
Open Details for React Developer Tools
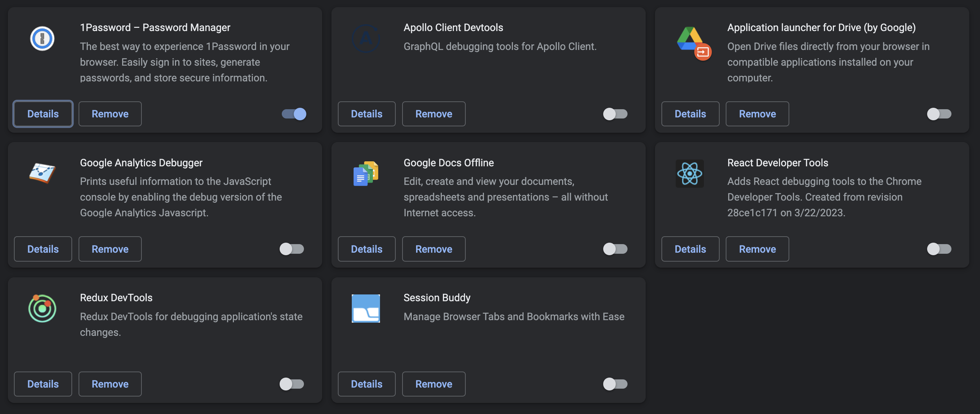pyautogui.click(x=690, y=249)
